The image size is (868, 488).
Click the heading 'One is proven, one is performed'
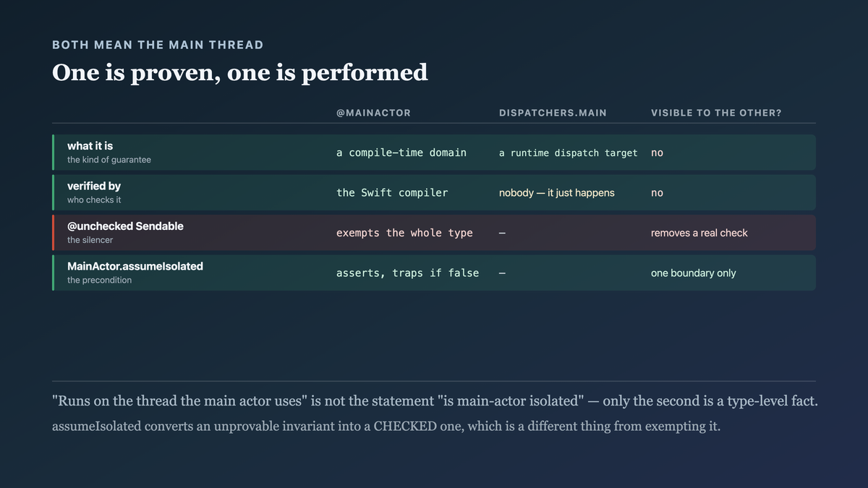click(x=240, y=72)
